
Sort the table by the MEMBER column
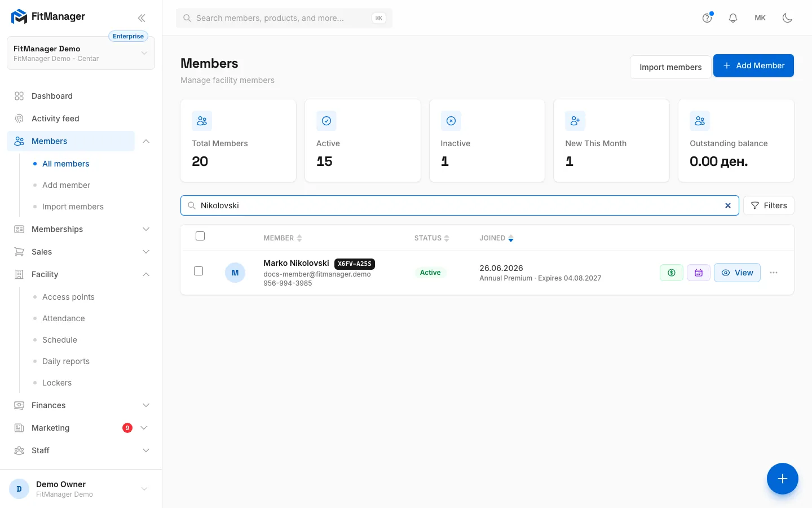pyautogui.click(x=283, y=238)
